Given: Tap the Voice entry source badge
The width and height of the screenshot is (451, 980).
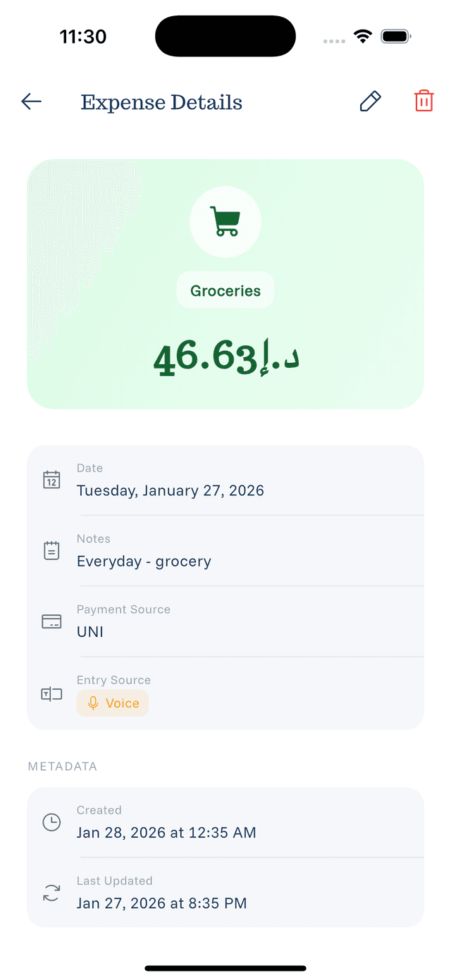Looking at the screenshot, I should click(112, 703).
